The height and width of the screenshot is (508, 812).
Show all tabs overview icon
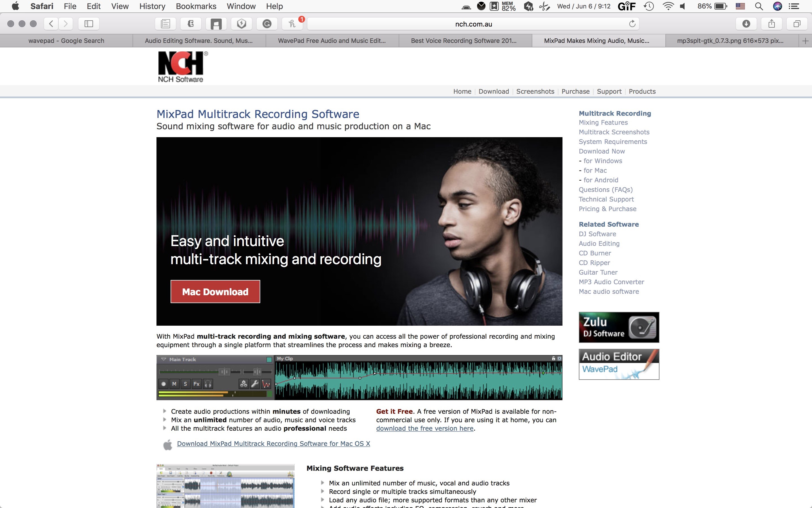[x=797, y=23]
